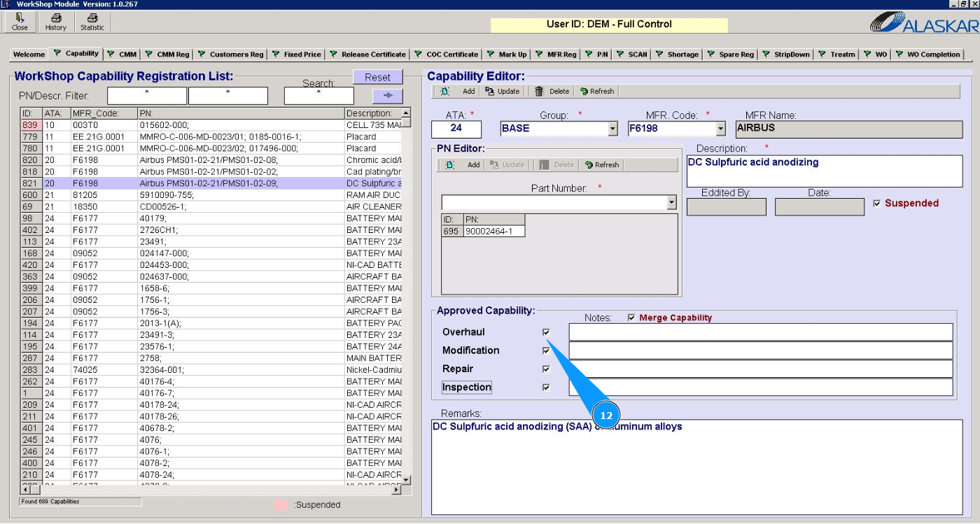Image resolution: width=980 pixels, height=524 pixels.
Task: Click the Description text box
Action: (825, 171)
